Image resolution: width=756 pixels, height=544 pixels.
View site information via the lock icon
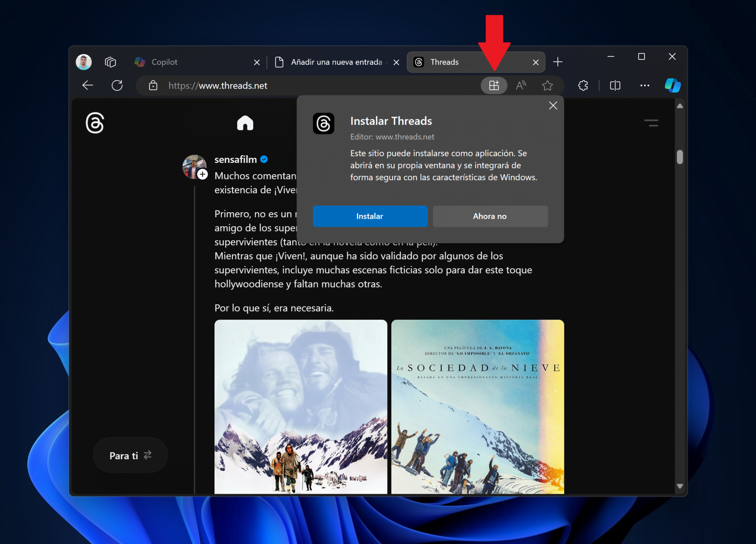click(153, 86)
